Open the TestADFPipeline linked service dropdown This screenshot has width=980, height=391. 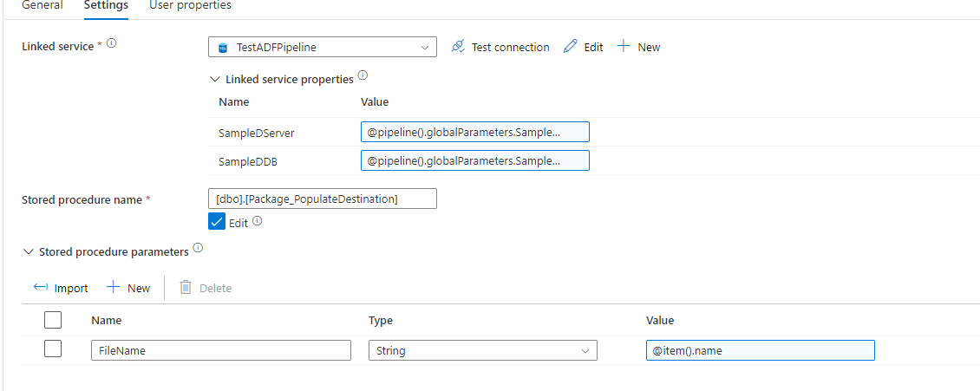322,47
